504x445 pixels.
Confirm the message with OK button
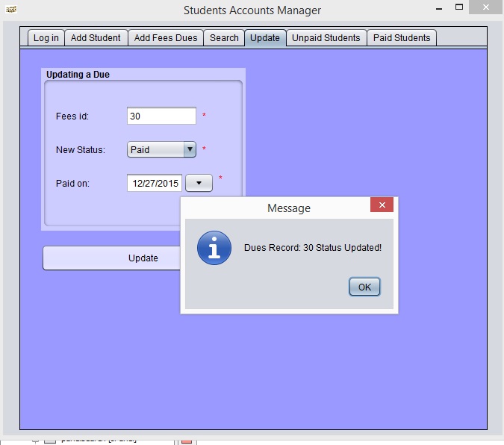(x=364, y=287)
